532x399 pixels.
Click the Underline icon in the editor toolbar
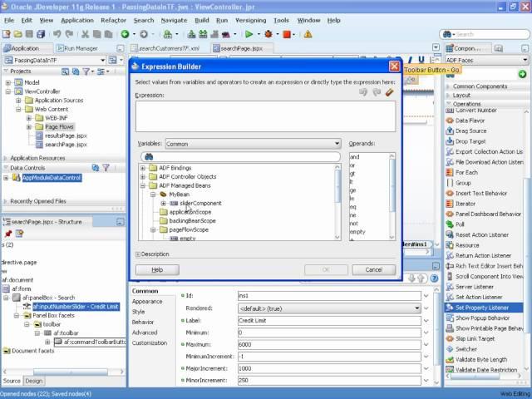click(421, 60)
